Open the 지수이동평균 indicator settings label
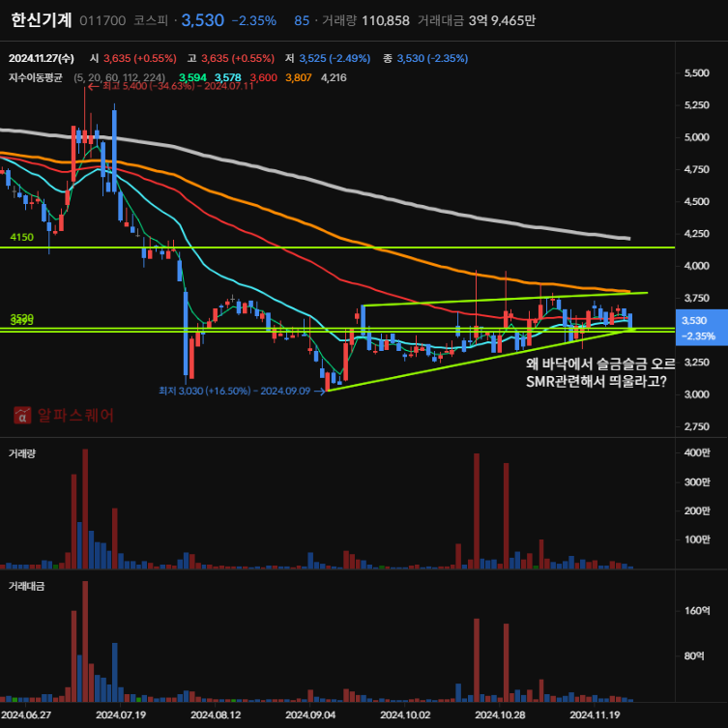Image resolution: width=728 pixels, height=728 pixels. [35, 77]
